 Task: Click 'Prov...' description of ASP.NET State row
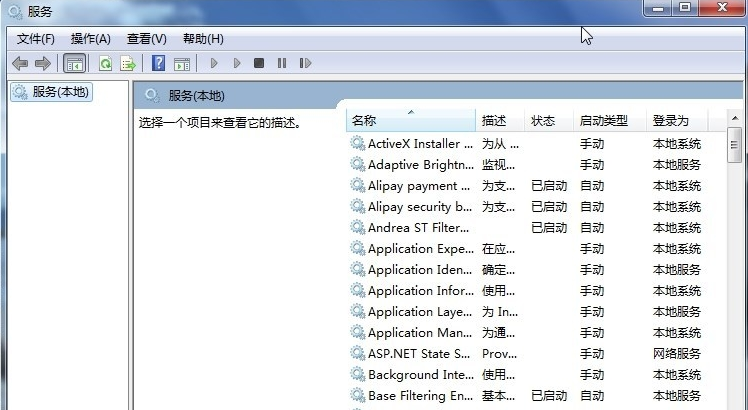(499, 354)
